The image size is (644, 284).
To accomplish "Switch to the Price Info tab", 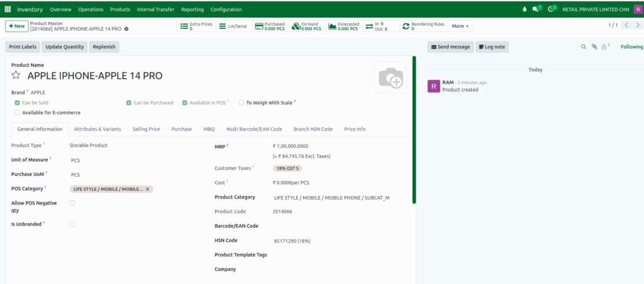I will click(x=355, y=129).
